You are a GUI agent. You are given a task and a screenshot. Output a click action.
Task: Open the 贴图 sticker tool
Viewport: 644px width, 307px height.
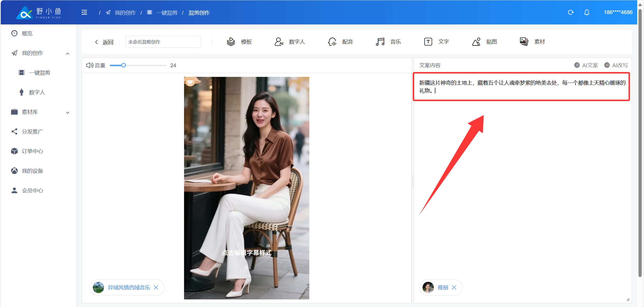[485, 42]
